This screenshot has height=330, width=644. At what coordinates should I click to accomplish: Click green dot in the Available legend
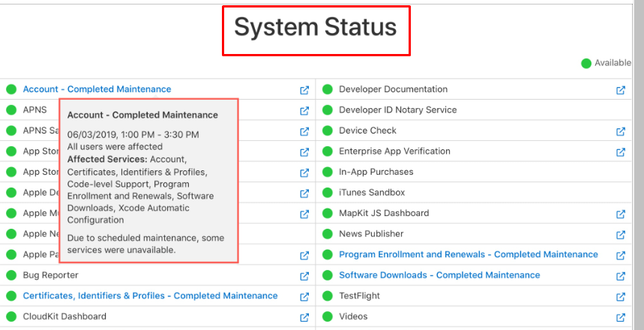(x=586, y=63)
